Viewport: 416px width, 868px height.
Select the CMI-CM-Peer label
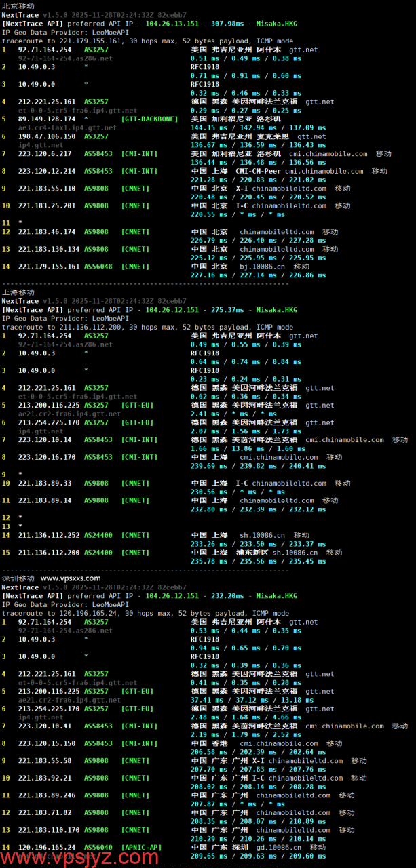point(263,172)
